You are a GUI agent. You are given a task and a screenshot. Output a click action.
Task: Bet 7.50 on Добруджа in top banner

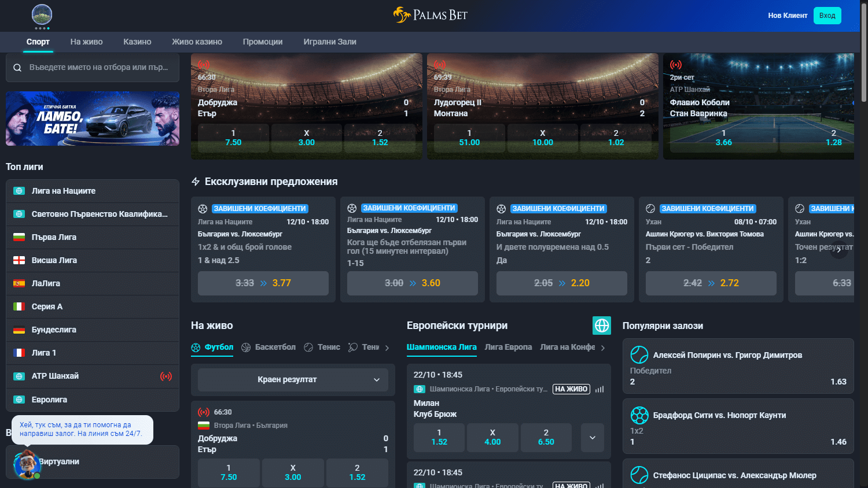point(233,138)
